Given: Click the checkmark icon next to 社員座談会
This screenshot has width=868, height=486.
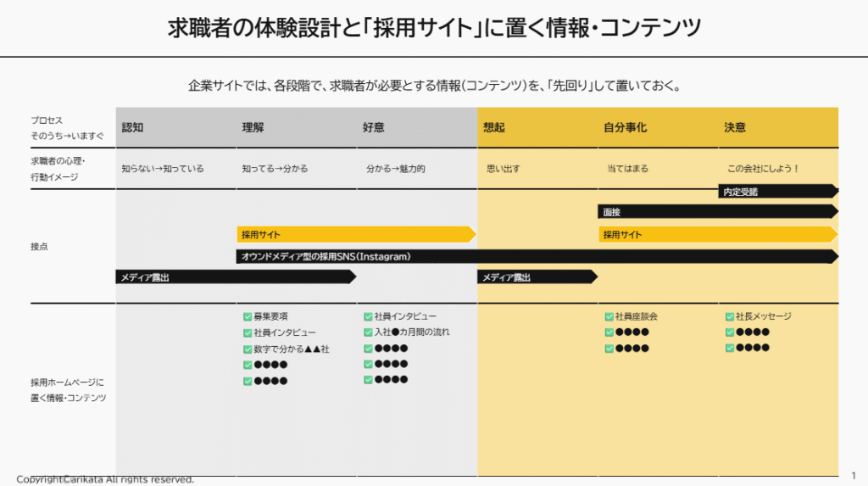Looking at the screenshot, I should click(x=609, y=316).
